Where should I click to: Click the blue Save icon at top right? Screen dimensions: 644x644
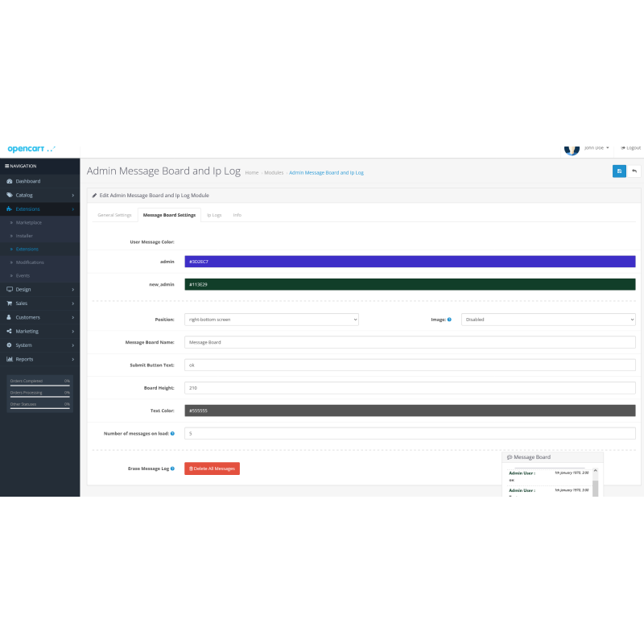(x=618, y=171)
